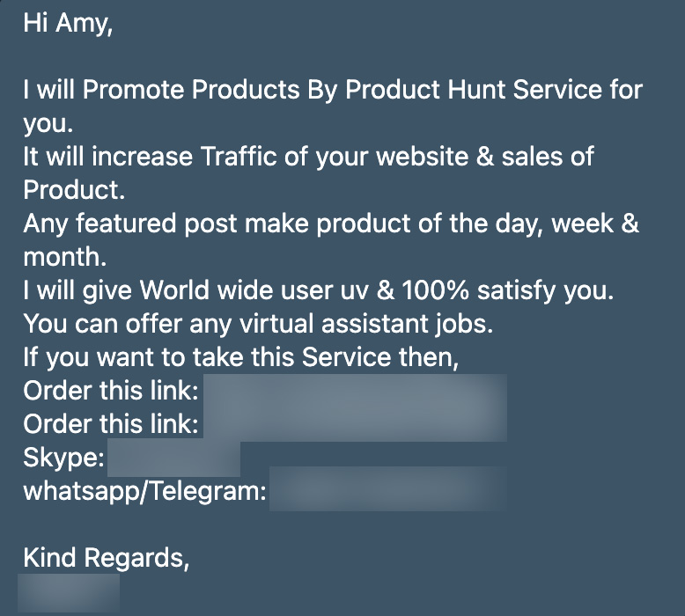This screenshot has width=685, height=616.
Task: Click the word "Product." on its own line
Action: point(74,190)
